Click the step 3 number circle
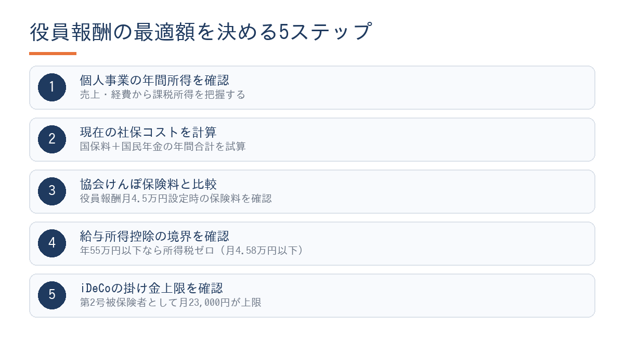Screen dimensions: 624x364 tap(52, 191)
